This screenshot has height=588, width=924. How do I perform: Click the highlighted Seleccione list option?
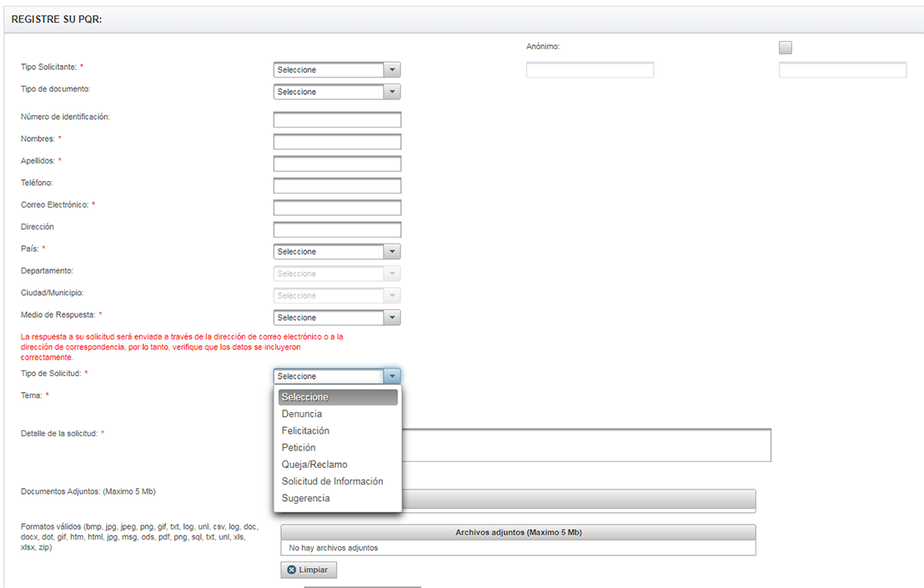click(x=337, y=397)
